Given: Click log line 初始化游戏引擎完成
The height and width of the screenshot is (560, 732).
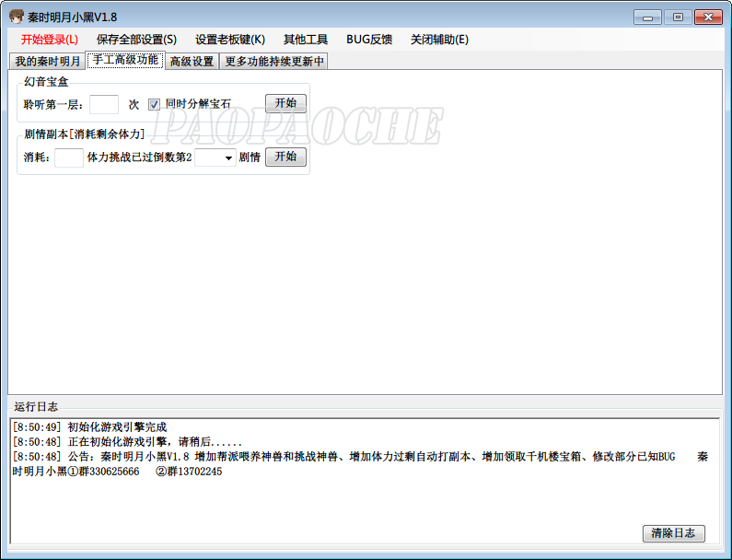Looking at the screenshot, I should [x=89, y=426].
